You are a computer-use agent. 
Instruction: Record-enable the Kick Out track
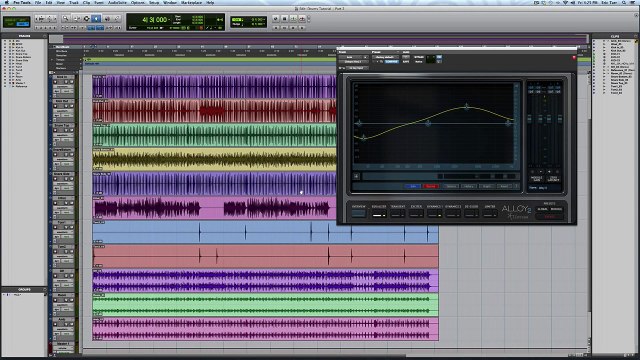56,106
